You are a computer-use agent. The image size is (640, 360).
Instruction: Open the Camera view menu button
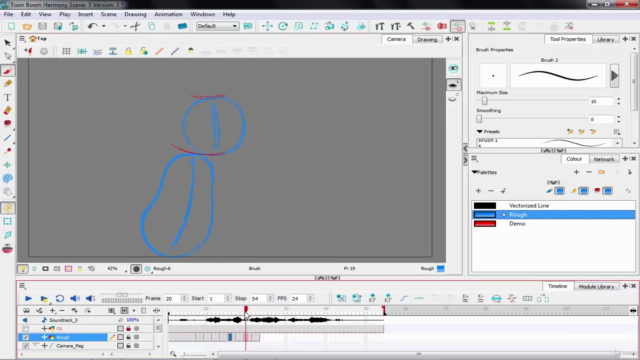pyautogui.click(x=22, y=39)
